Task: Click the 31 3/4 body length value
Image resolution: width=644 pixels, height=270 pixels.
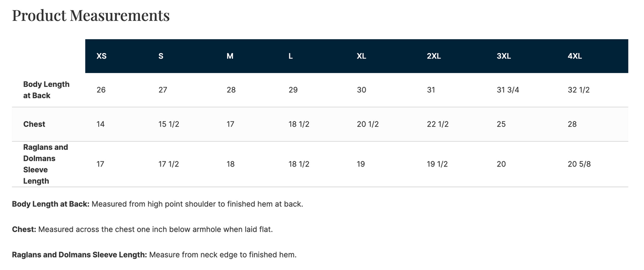Action: pyautogui.click(x=508, y=90)
